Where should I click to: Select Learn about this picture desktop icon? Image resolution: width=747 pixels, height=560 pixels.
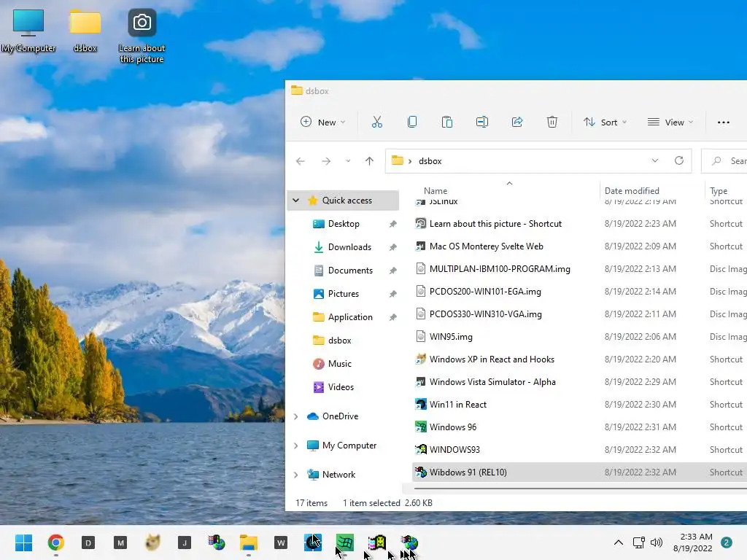[x=142, y=36]
